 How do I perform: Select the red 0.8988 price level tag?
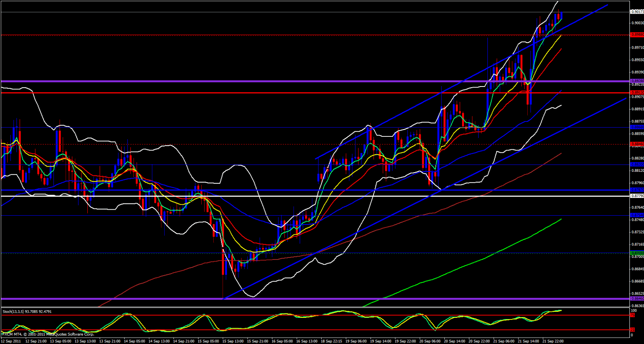coord(637,35)
